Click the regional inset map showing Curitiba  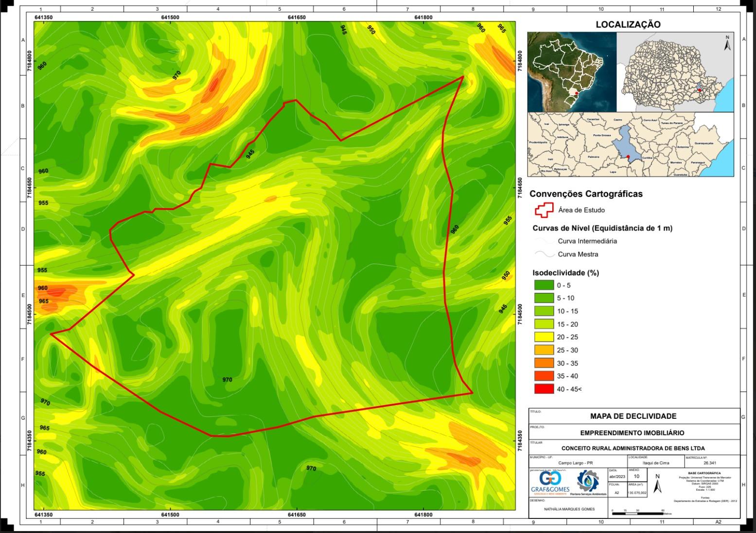pos(631,144)
